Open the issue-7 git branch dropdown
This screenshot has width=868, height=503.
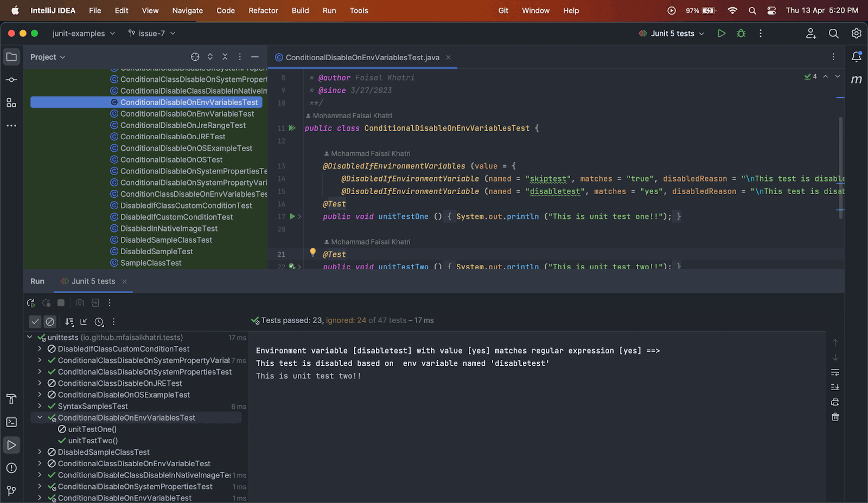(x=152, y=34)
